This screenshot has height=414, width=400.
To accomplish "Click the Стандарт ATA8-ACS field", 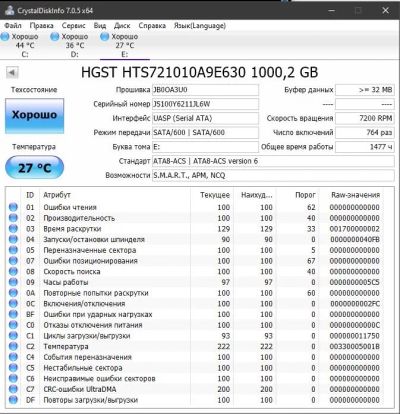I will [x=273, y=161].
